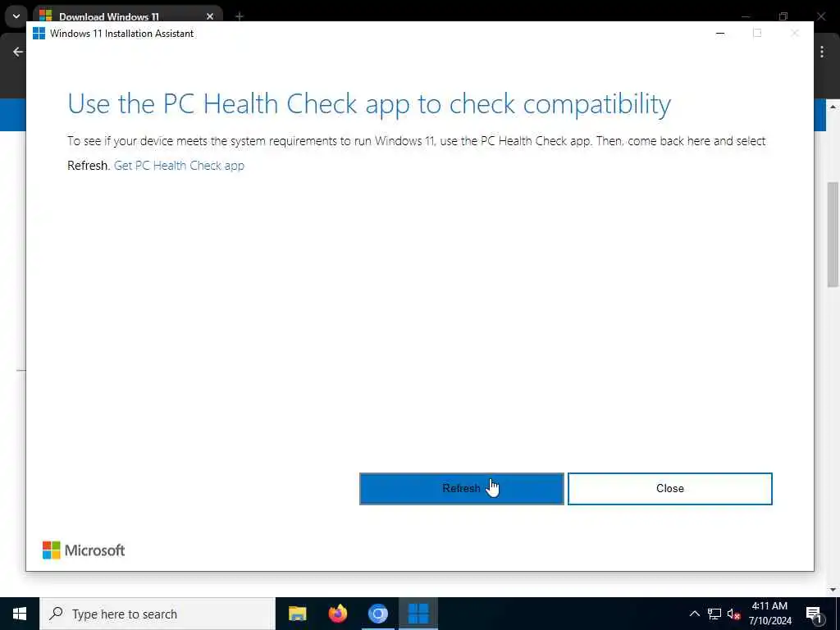Show hidden system tray icons
Screen dimensions: 840x630
(x=694, y=614)
